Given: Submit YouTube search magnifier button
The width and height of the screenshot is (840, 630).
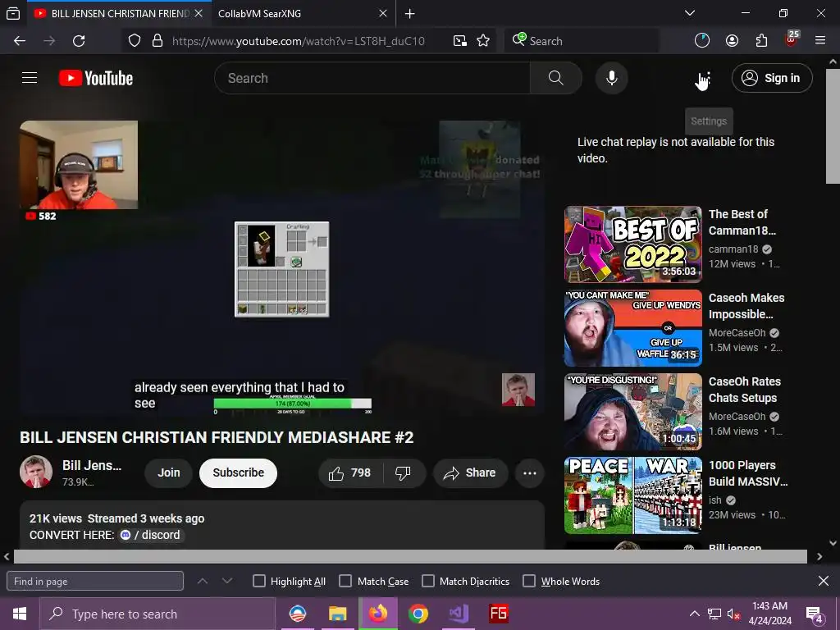Looking at the screenshot, I should pos(555,78).
